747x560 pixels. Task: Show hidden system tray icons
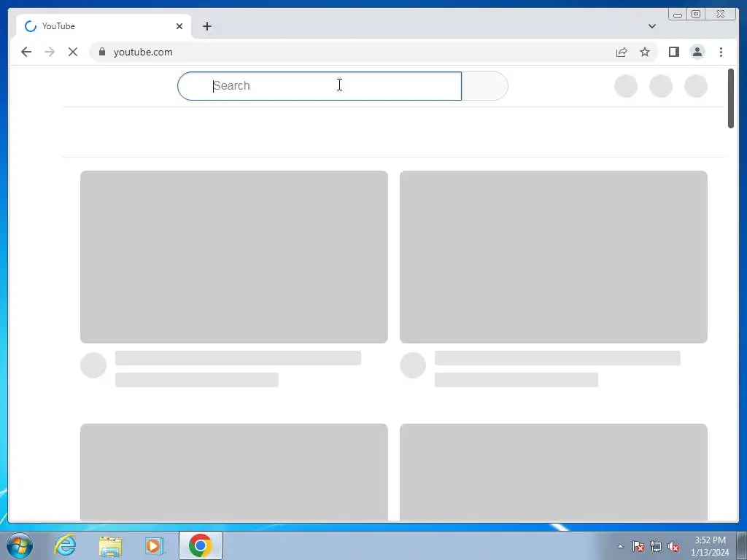(x=620, y=546)
